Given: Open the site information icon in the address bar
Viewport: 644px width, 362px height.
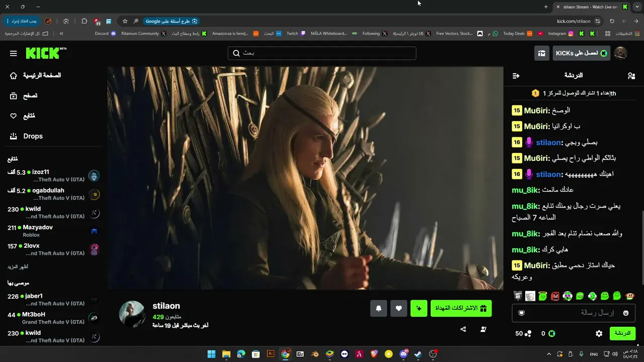Looking at the screenshot, I should [598, 21].
